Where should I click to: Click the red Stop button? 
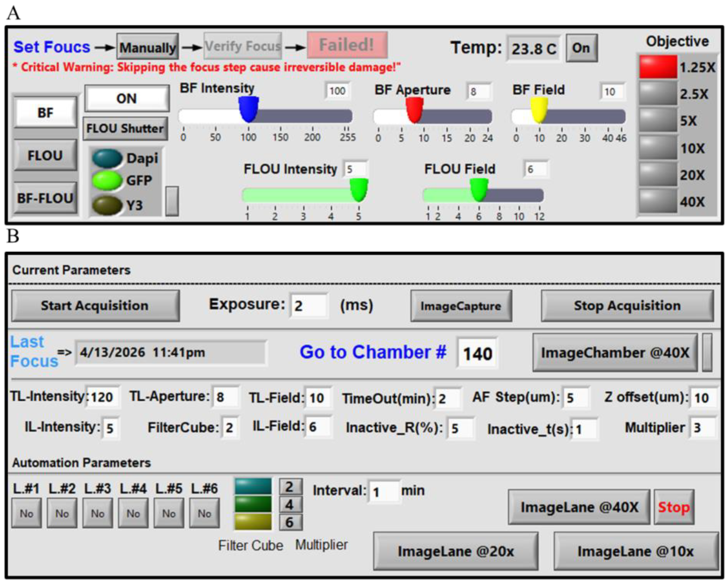click(674, 507)
